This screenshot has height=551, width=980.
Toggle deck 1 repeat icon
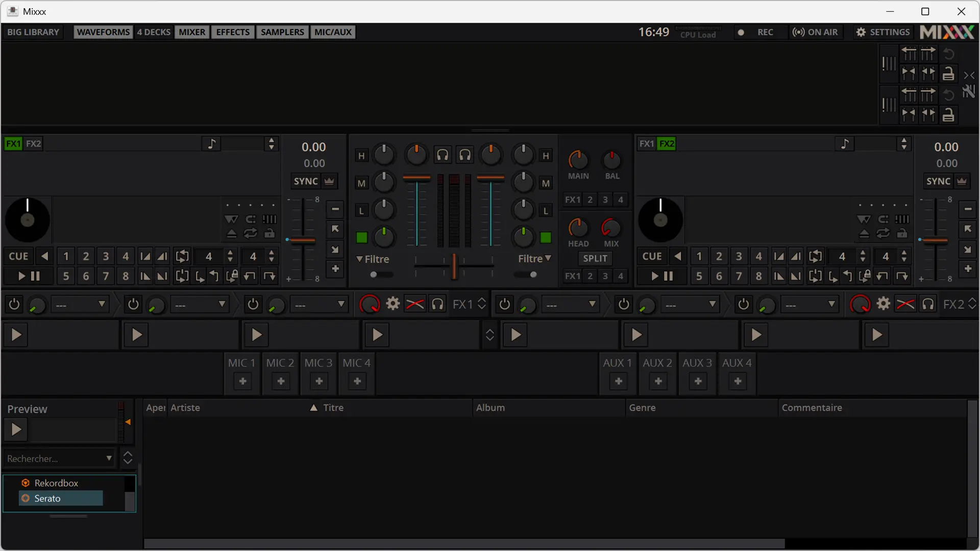[x=250, y=234]
